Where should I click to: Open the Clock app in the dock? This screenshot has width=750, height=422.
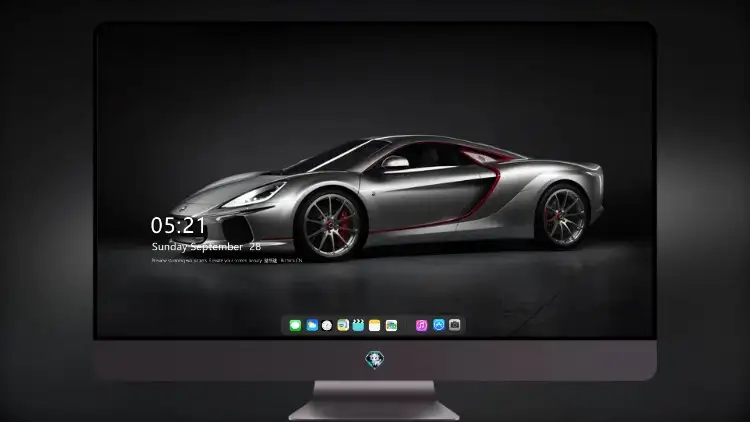(x=327, y=325)
